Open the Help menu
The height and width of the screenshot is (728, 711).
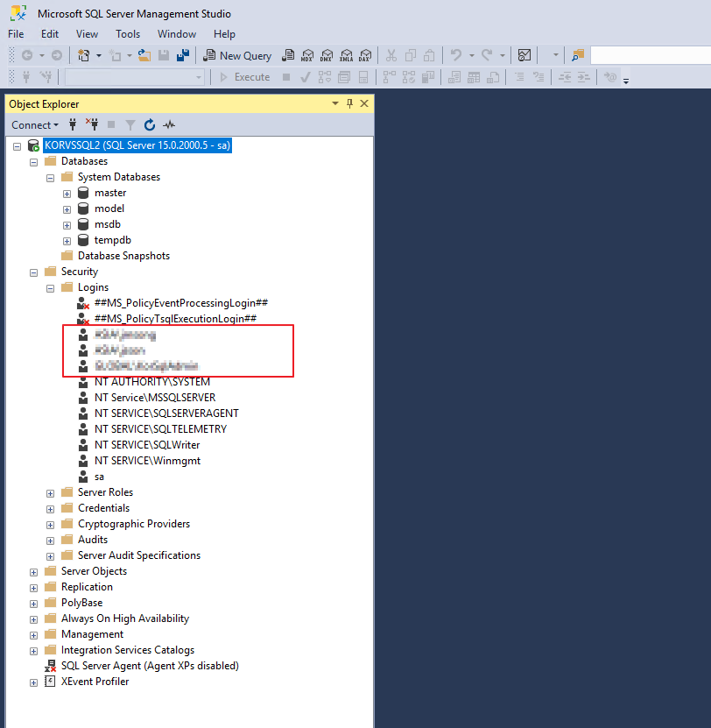[224, 34]
